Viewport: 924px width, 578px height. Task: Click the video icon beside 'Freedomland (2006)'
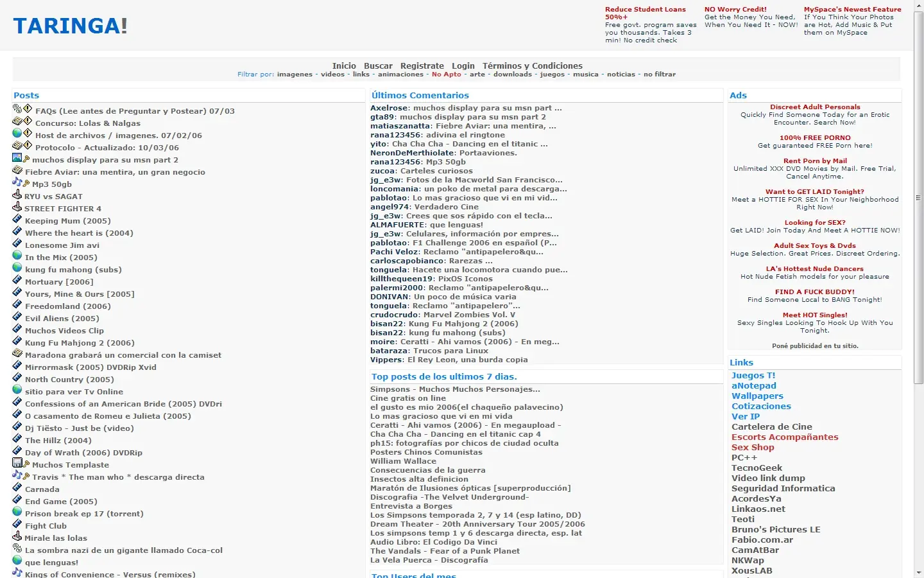pyautogui.click(x=17, y=304)
